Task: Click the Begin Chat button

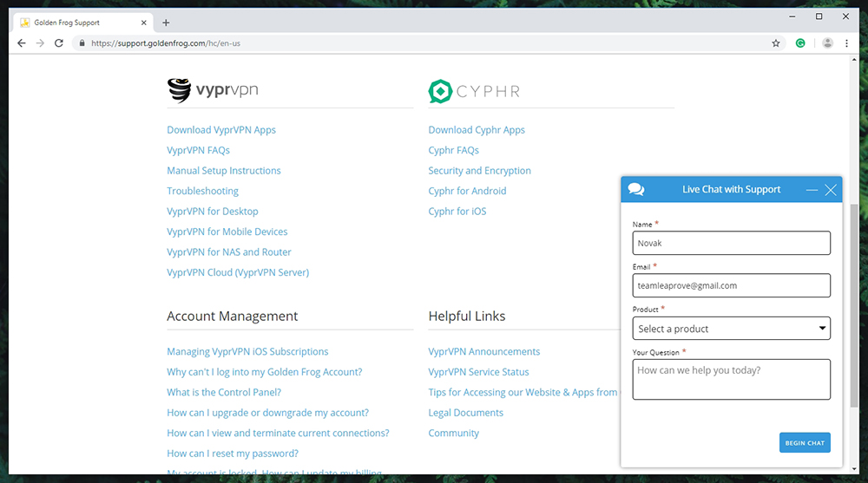Action: point(805,442)
